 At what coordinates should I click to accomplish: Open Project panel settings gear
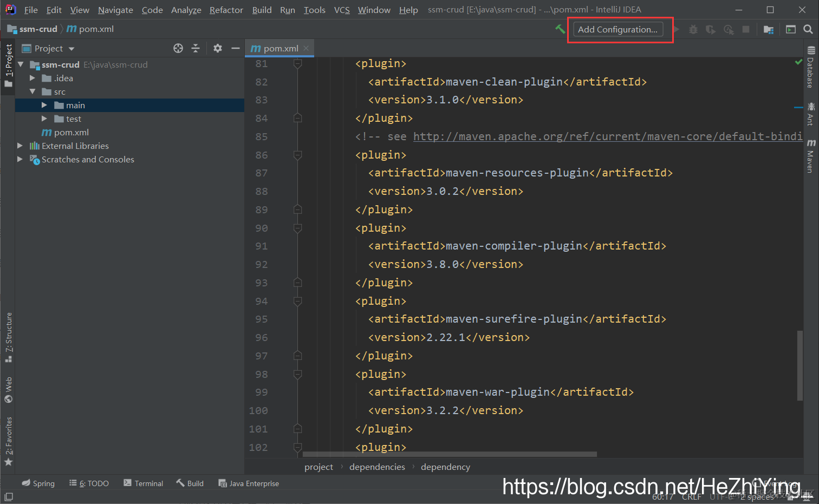point(218,48)
